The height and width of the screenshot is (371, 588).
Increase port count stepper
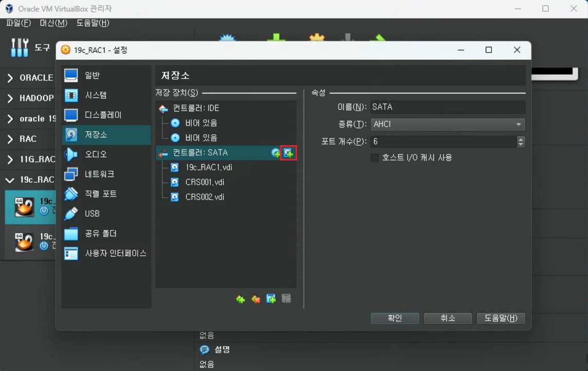pyautogui.click(x=521, y=138)
